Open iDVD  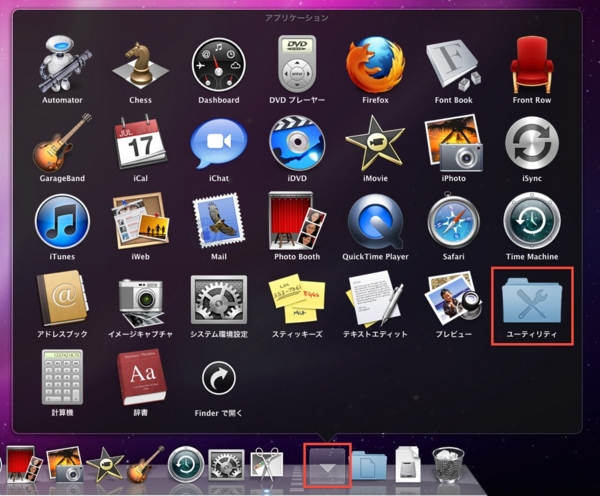[297, 143]
